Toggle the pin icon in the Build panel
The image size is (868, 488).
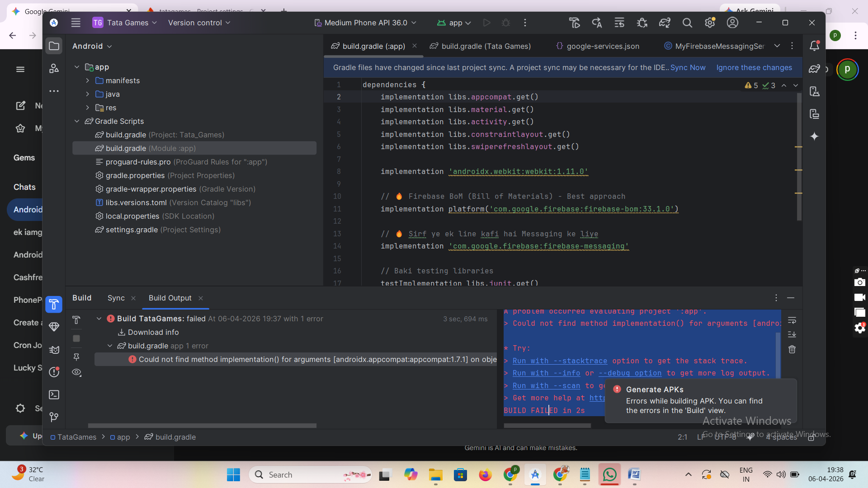[76, 357]
